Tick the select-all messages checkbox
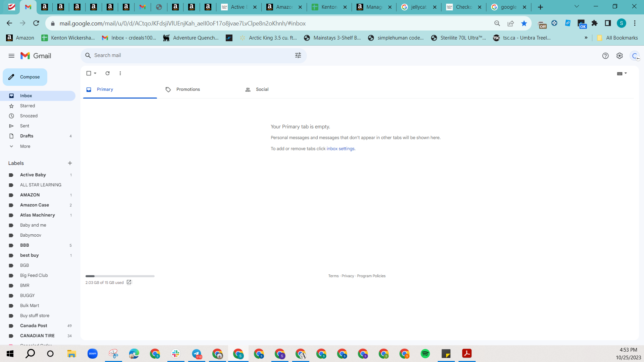644x362 pixels. point(89,73)
